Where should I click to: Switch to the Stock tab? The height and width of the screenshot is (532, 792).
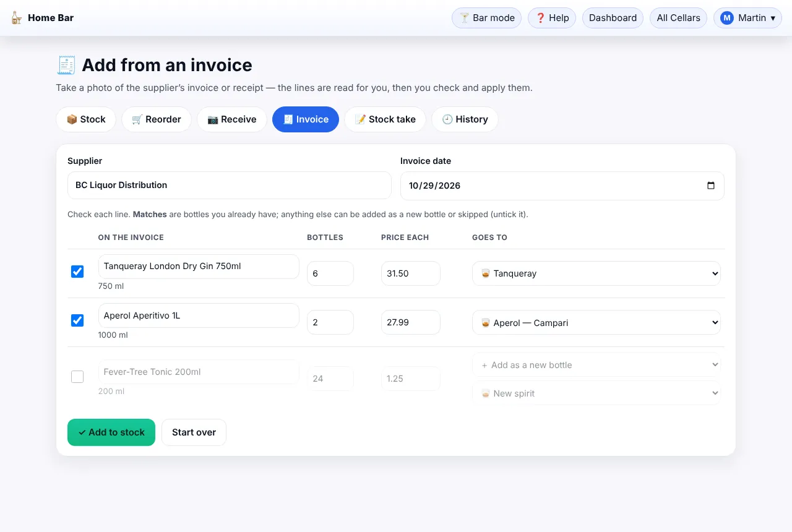click(x=86, y=119)
